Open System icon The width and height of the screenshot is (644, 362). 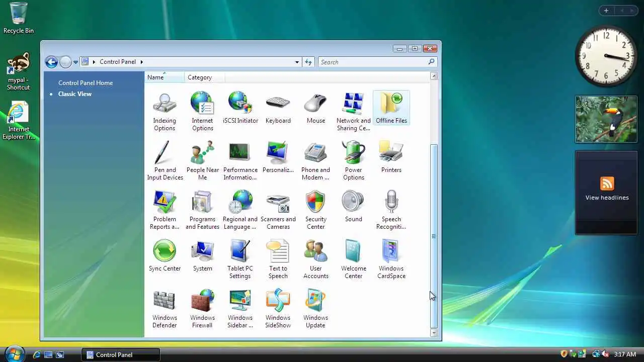[202, 256]
